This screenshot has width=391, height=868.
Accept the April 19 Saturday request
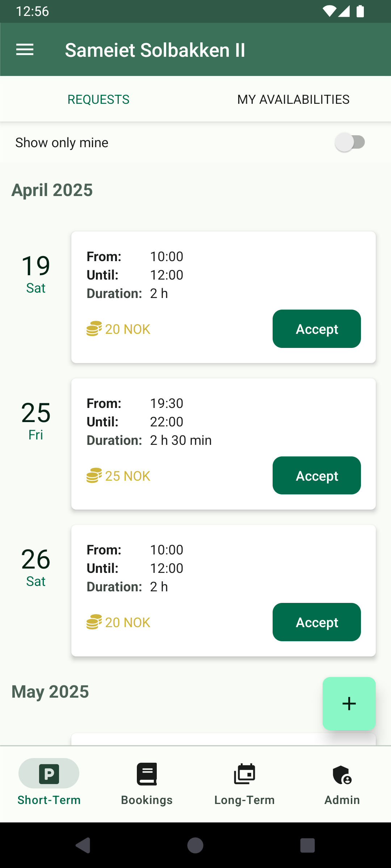(x=316, y=329)
